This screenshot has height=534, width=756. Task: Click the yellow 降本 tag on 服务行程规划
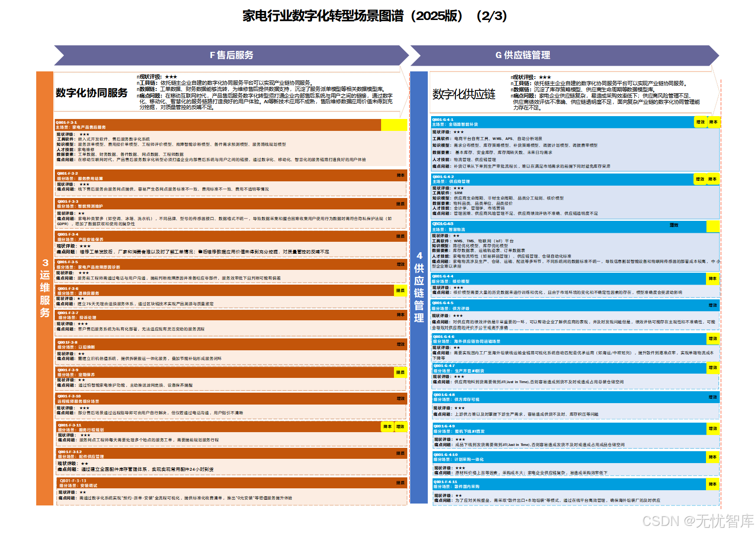tap(388, 427)
